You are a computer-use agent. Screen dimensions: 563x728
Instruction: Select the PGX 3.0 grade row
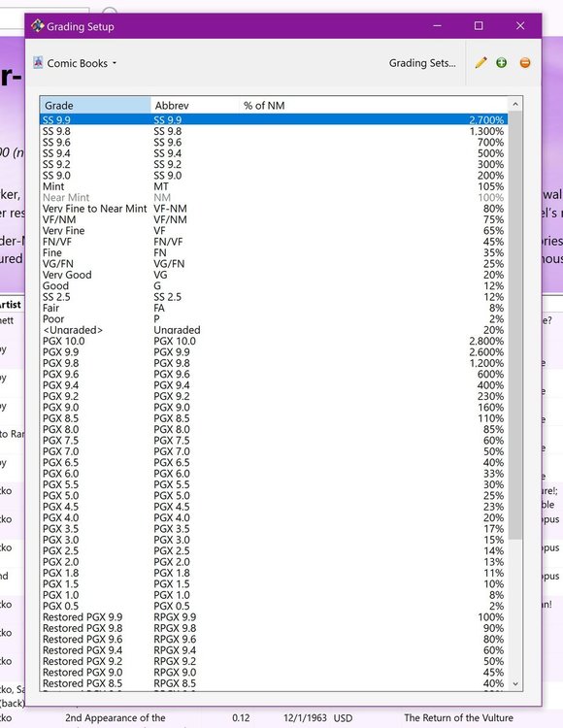pos(274,540)
